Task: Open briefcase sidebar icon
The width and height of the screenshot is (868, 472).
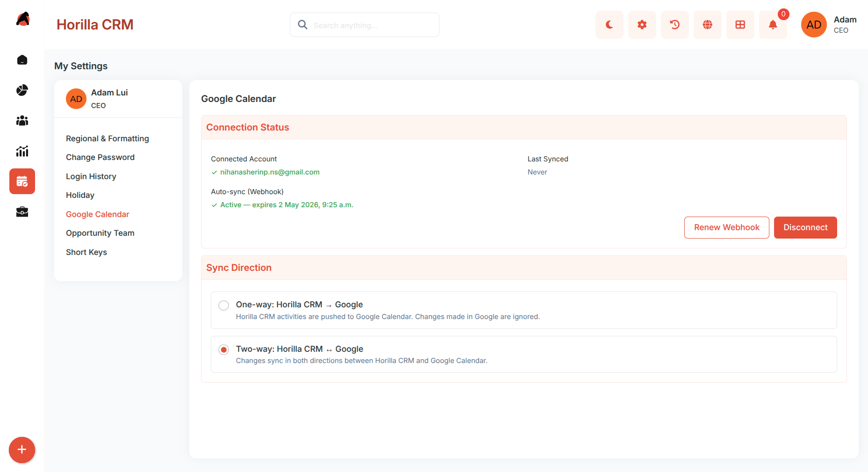Action: pos(22,212)
